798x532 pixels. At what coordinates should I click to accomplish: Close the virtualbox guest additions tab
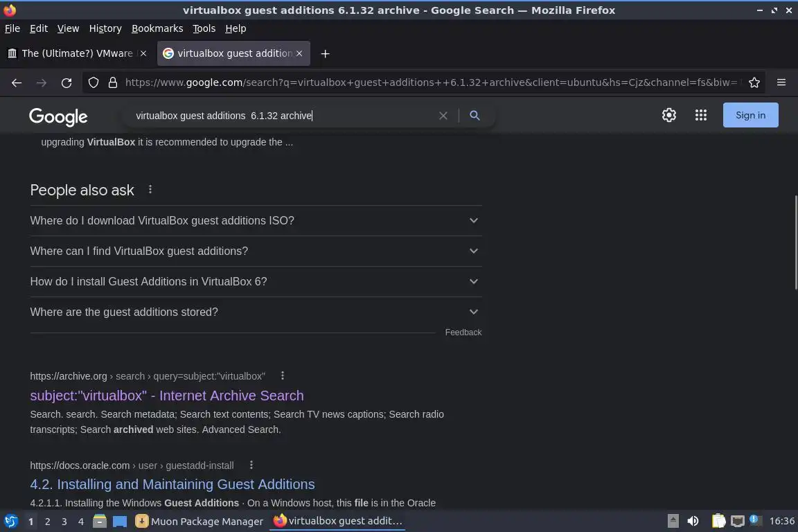[x=299, y=53]
